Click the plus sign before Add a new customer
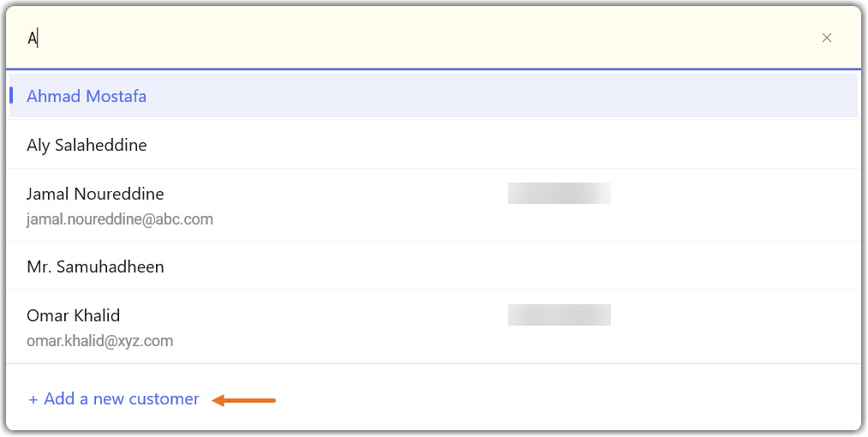 [x=33, y=399]
